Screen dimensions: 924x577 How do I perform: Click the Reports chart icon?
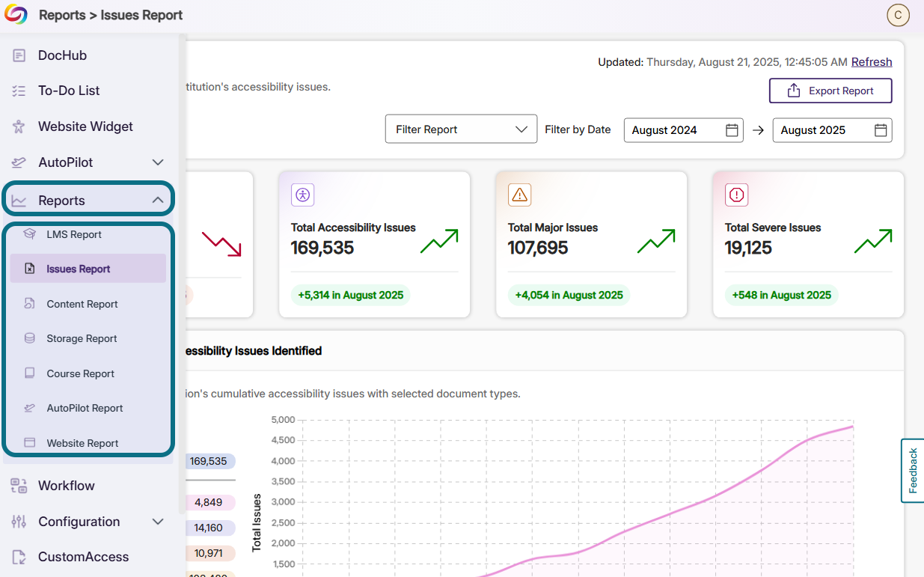(x=19, y=201)
